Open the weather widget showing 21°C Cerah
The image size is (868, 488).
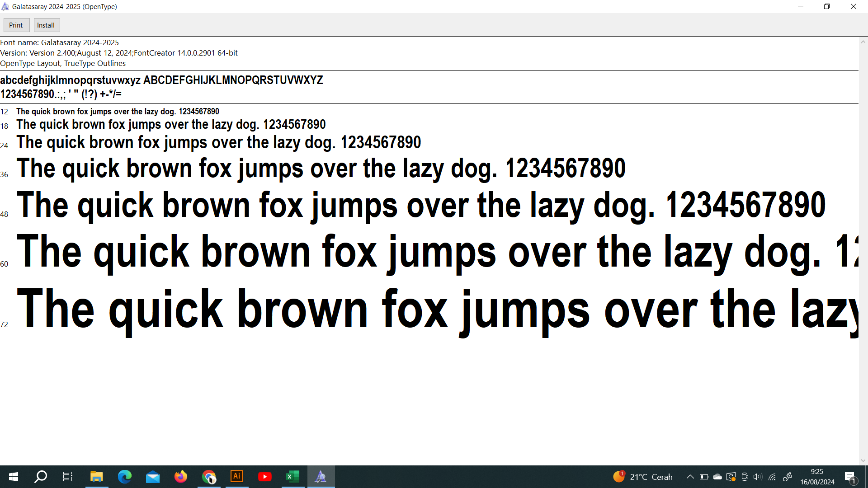(x=643, y=477)
